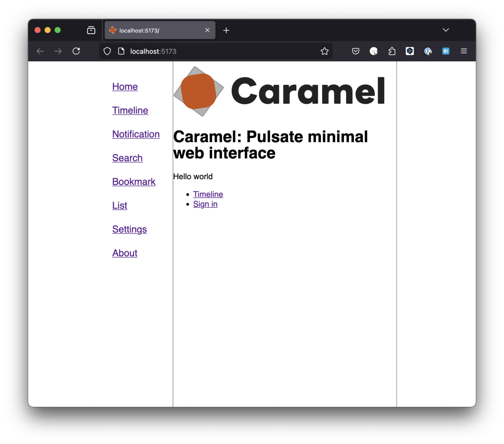Open the List sidebar link
The height and width of the screenshot is (444, 504).
(120, 206)
